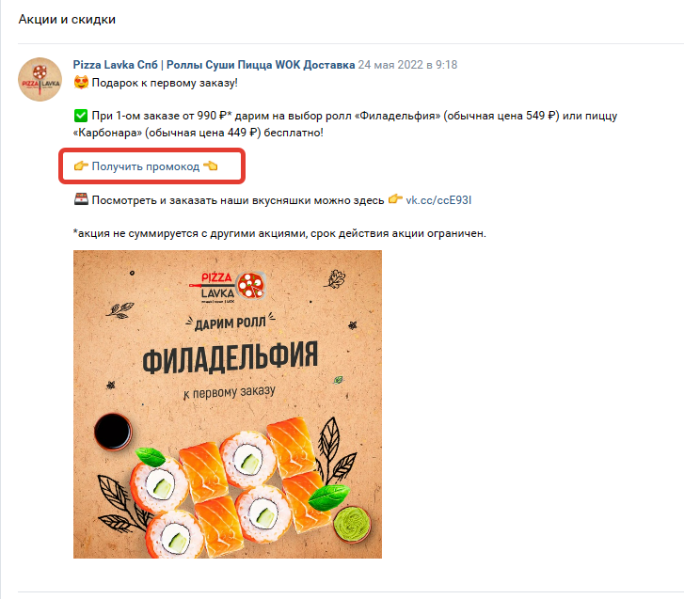Click ФИЛАДЕЛЬФИЯ headline in the promo picture
700x599 pixels.
click(x=230, y=357)
